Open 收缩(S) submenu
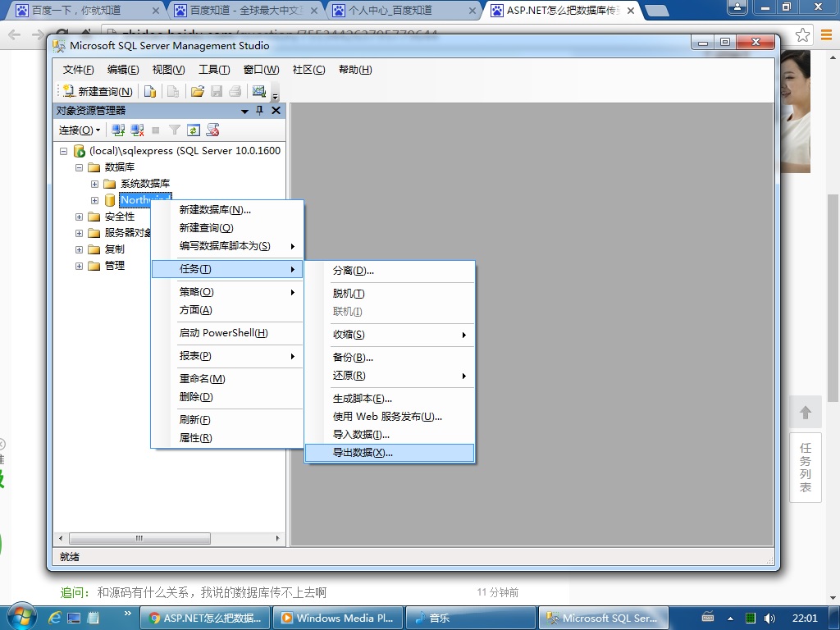 pos(390,335)
